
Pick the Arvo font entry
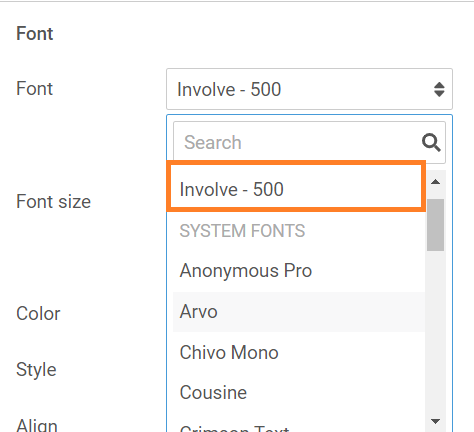coord(299,312)
